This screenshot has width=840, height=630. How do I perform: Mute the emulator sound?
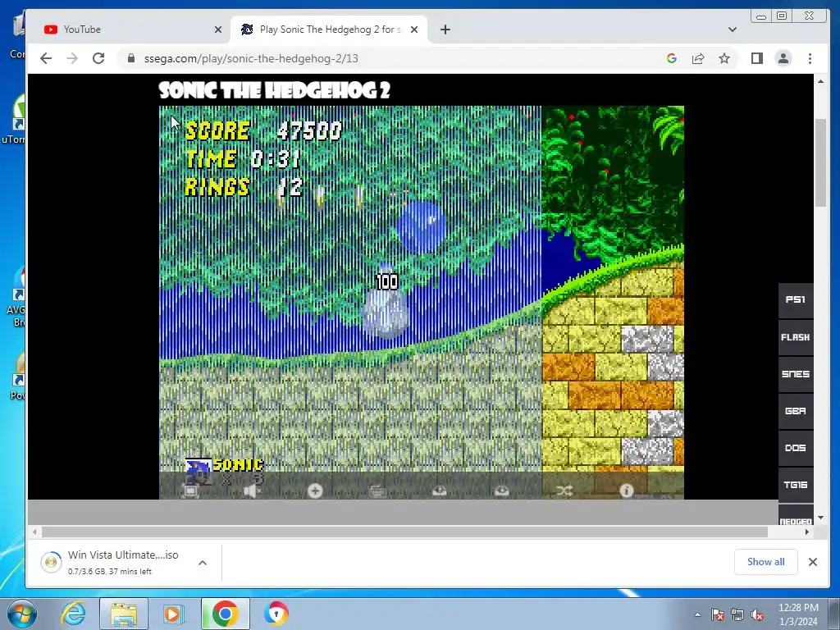253,491
